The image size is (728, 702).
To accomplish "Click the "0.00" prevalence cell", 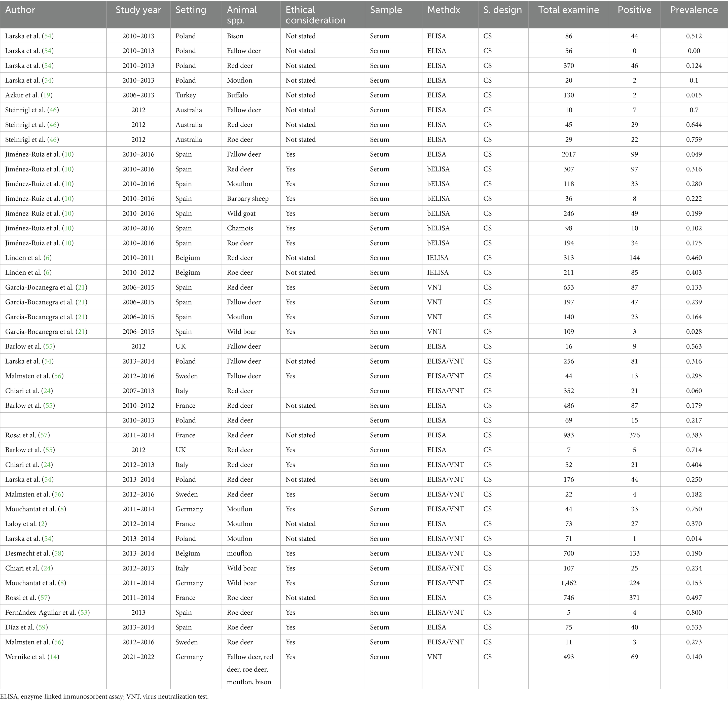I will tap(694, 51).
